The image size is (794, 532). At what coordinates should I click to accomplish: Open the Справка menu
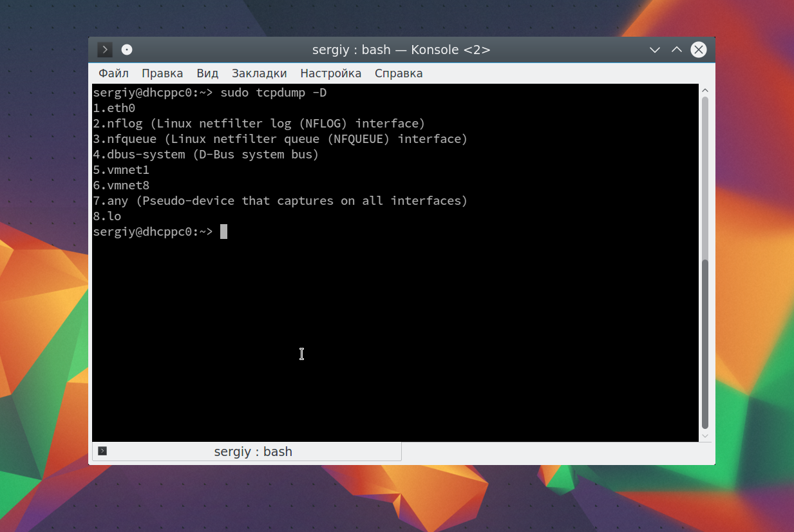(399, 73)
